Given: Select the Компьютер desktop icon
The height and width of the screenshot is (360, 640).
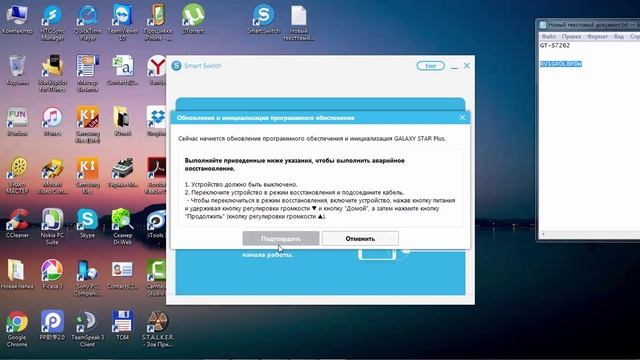Looking at the screenshot, I should pyautogui.click(x=17, y=20).
